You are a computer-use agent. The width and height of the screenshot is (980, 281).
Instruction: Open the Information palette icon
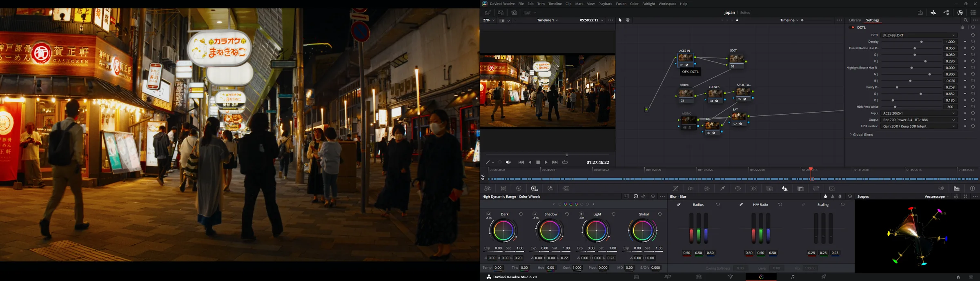[x=972, y=188]
